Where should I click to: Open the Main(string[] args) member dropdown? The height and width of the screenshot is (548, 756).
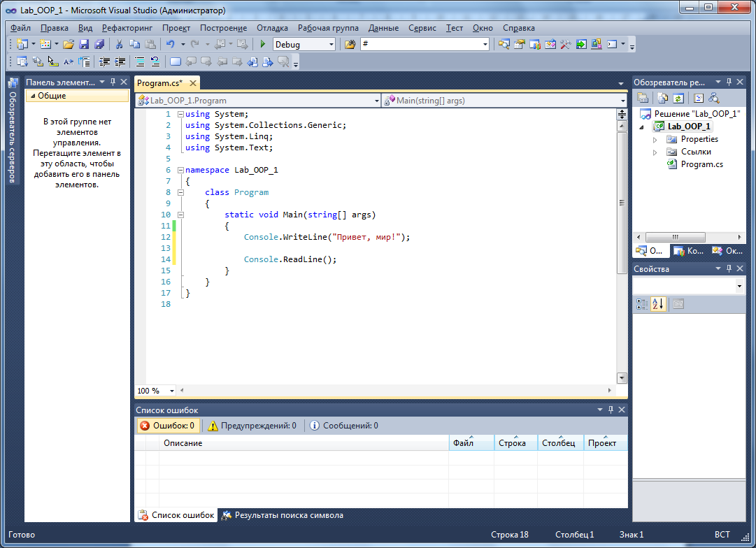[623, 101]
